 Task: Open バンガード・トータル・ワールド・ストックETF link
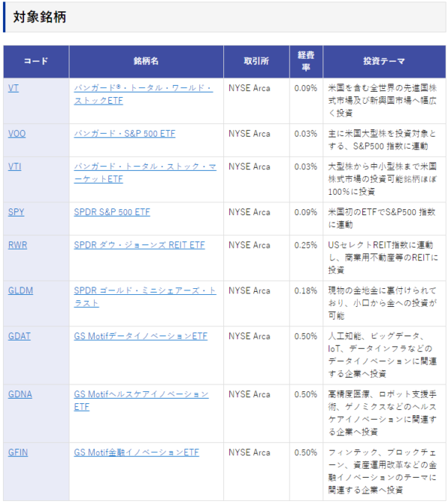point(143,95)
